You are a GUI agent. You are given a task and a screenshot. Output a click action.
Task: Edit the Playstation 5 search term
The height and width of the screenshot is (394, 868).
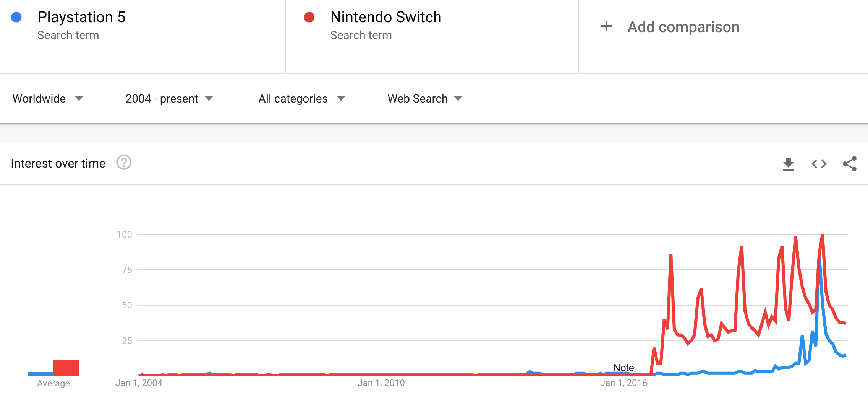coord(81,17)
